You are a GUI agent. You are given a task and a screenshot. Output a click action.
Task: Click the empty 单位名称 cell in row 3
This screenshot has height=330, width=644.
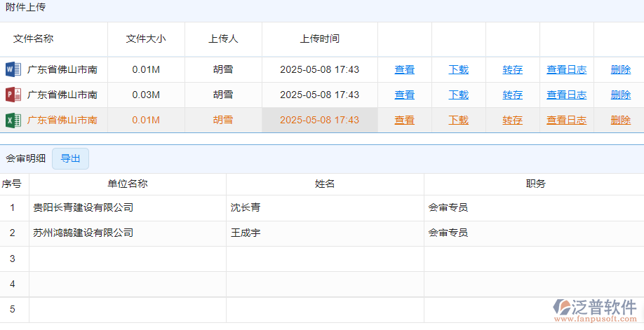[127, 259]
